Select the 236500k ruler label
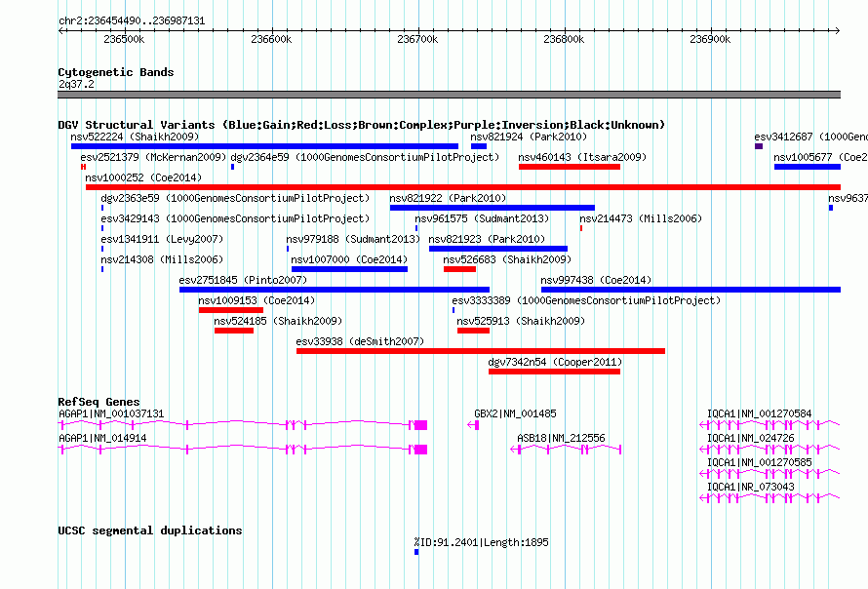Viewport: 868px width, 589px height. (x=124, y=39)
